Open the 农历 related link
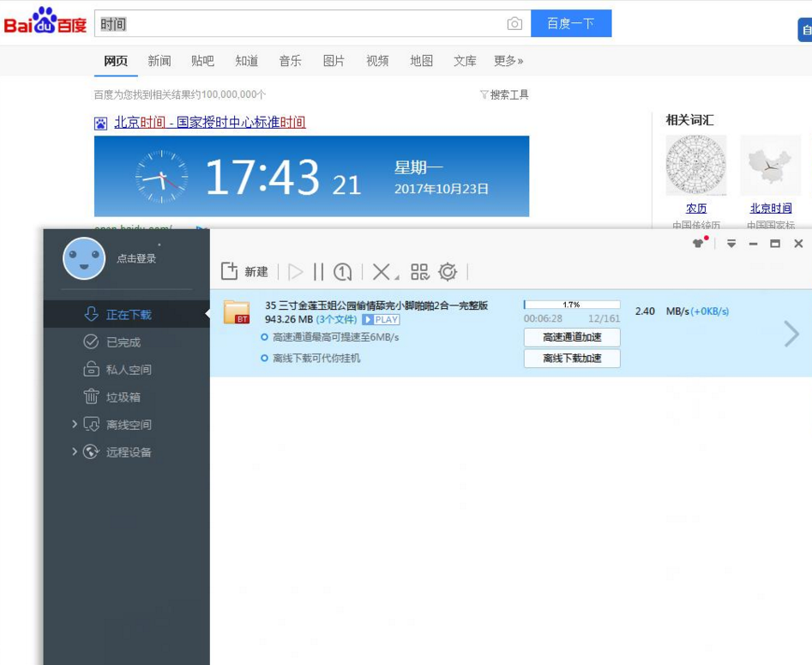812x665 pixels. click(x=696, y=208)
